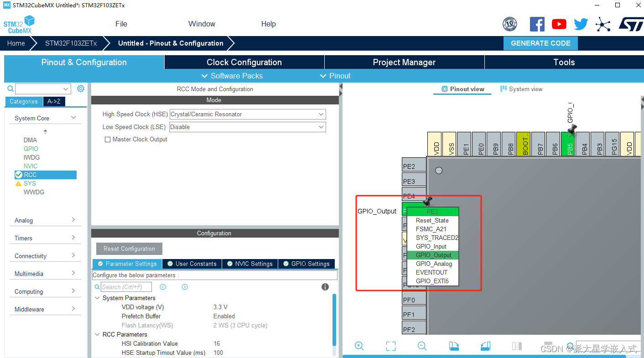Switch to the Project Manager tab
The image size is (644, 358).
pyautogui.click(x=404, y=62)
